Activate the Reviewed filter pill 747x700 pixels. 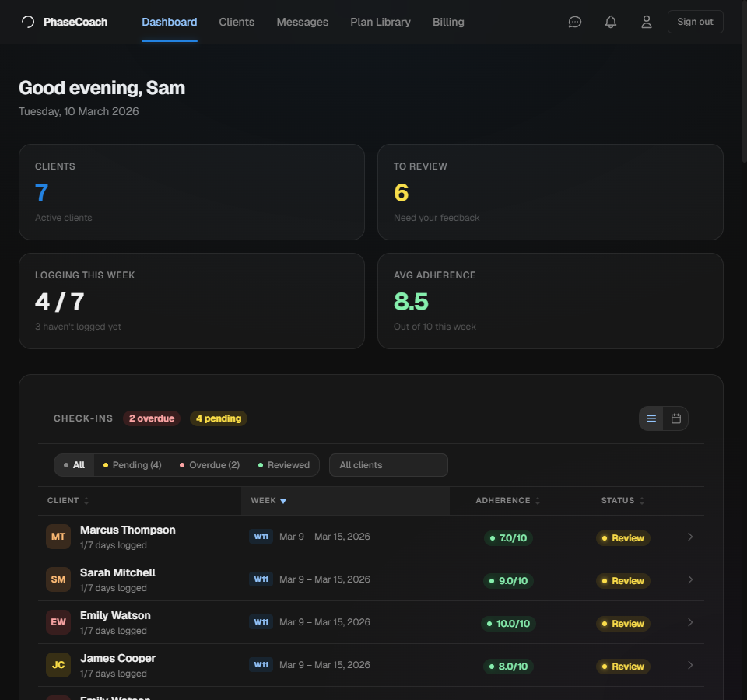coord(282,464)
